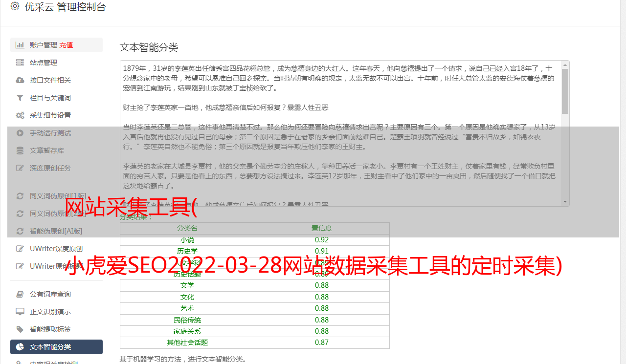Click the cloud download icon for 接口文件相关
Screen dimensions: 626x364
coord(20,80)
